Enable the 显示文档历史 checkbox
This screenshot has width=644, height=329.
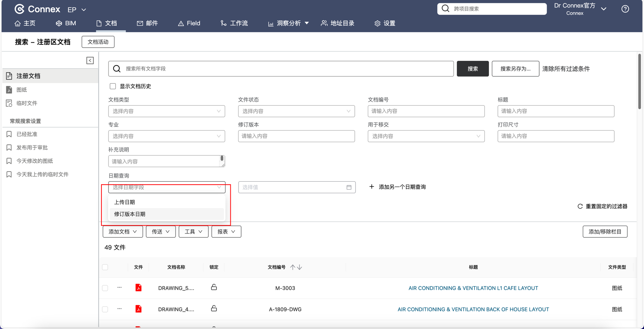[x=113, y=86]
